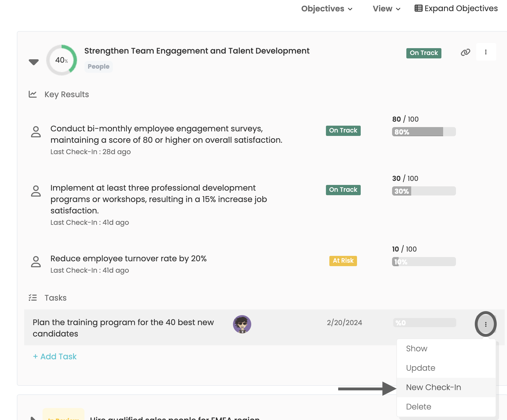The image size is (507, 420).
Task: Click the Add Task link
Action: 55,357
